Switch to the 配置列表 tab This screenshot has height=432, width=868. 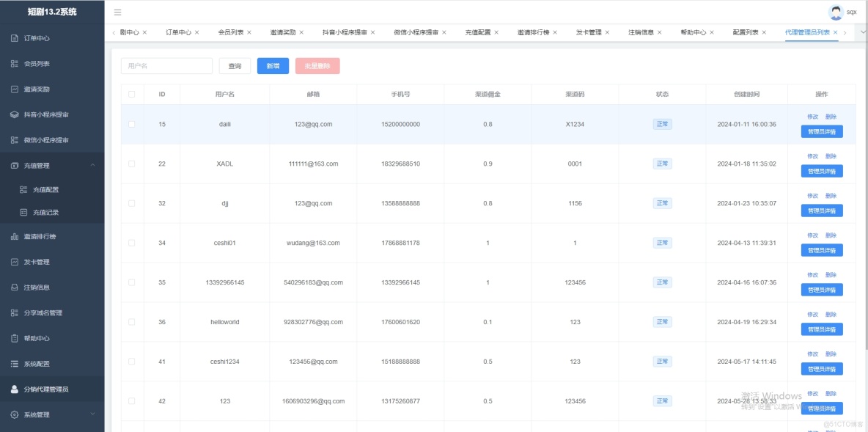[x=745, y=32]
